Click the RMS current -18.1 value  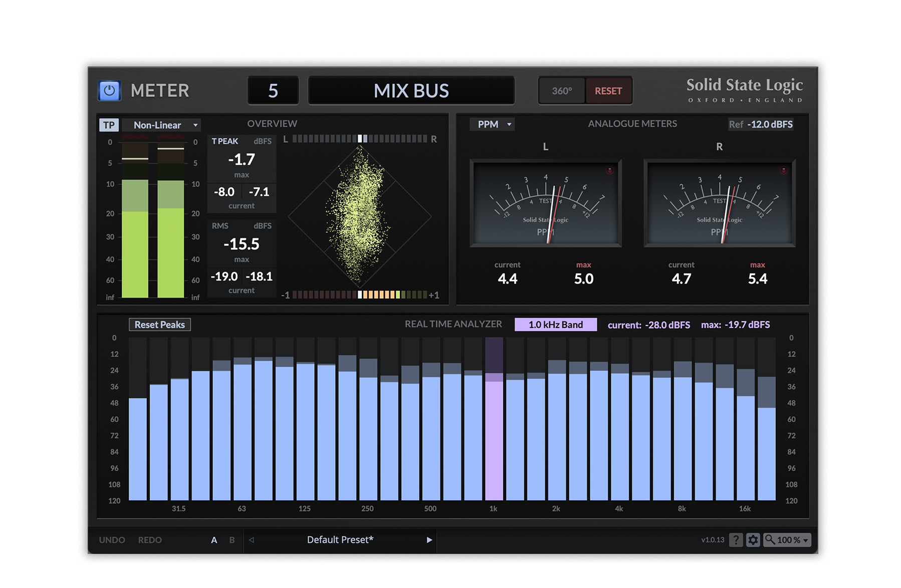[x=259, y=276]
